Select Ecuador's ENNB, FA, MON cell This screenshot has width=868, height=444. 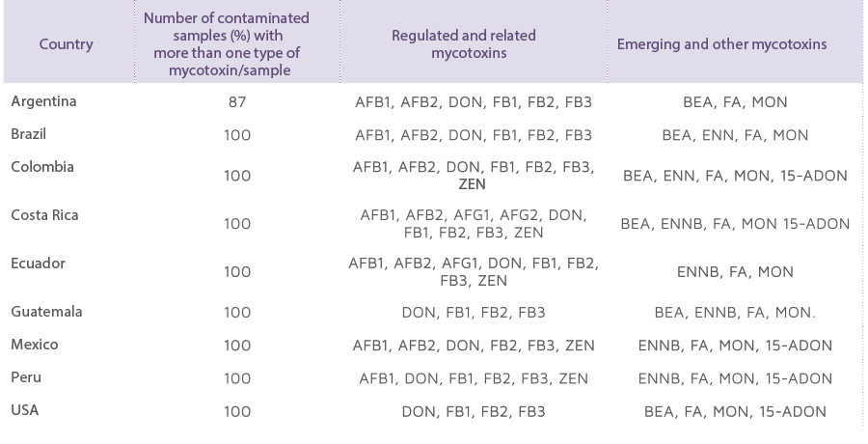point(735,272)
